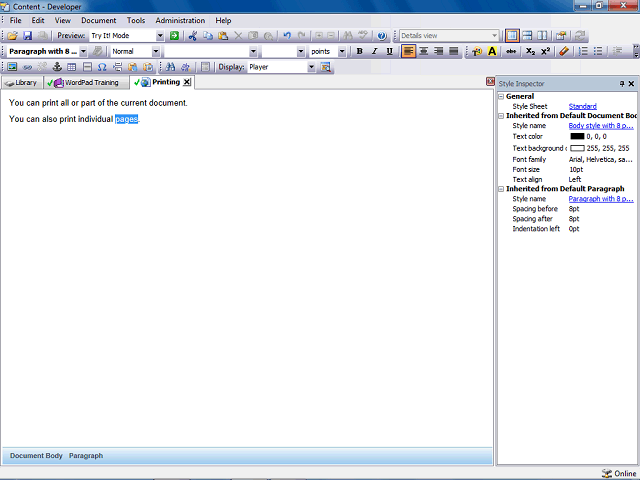Open the Display dropdown showing Player
Image resolution: width=640 pixels, height=480 pixels.
coord(311,67)
